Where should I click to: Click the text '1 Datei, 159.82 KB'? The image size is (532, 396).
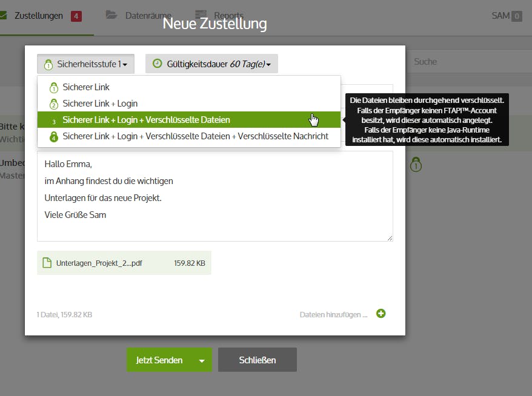tap(64, 315)
